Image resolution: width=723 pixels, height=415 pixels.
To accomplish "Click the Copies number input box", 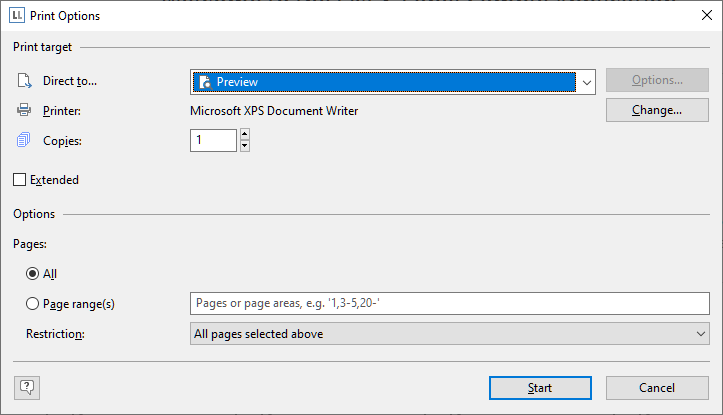I will pyautogui.click(x=213, y=140).
